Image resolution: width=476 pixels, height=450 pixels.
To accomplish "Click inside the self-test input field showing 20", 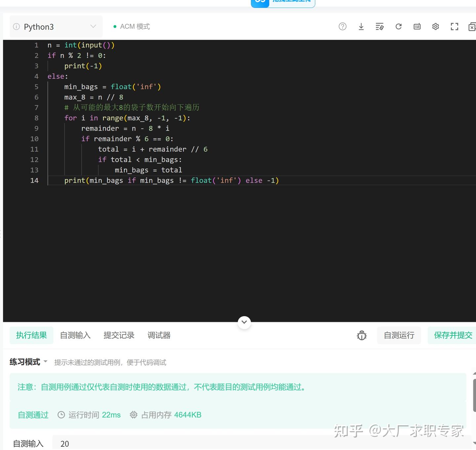I will pyautogui.click(x=99, y=444).
